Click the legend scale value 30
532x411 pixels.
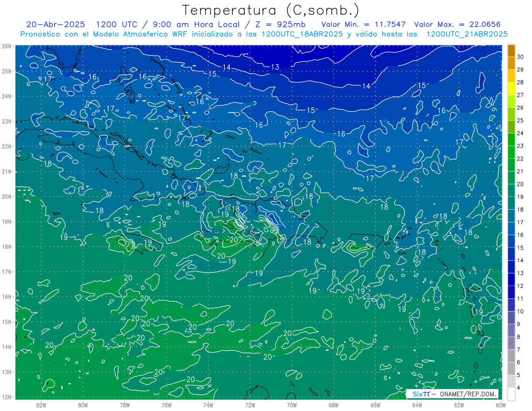(520, 57)
